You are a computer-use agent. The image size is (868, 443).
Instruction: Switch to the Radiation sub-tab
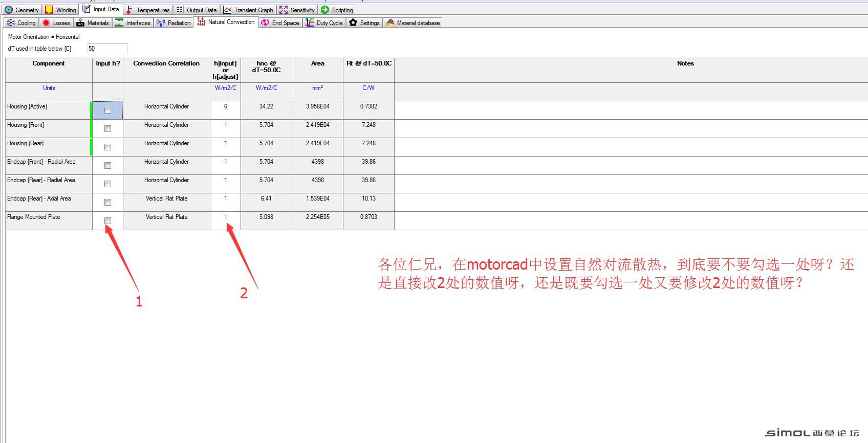[x=173, y=23]
